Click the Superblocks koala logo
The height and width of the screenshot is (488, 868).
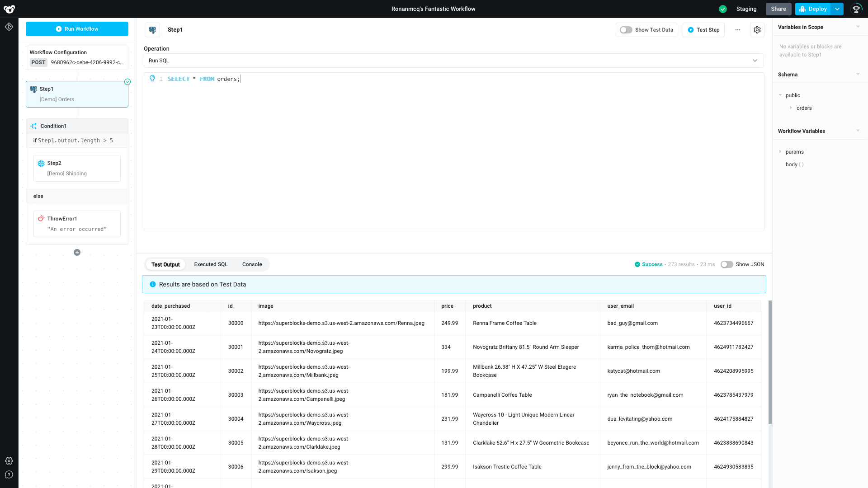[x=9, y=9]
